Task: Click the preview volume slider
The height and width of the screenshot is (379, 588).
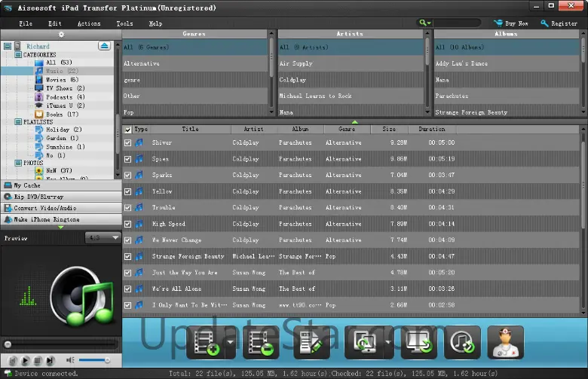Action: [x=94, y=361]
